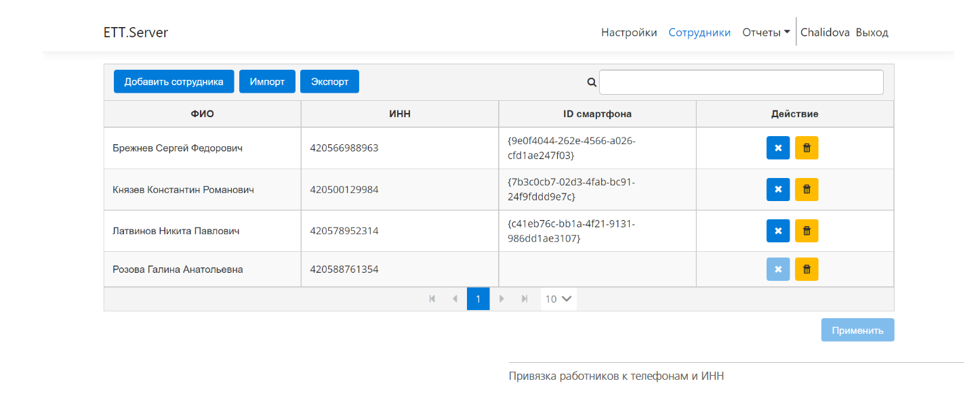Click the Применить button
This screenshot has height=394, width=980.
857,330
